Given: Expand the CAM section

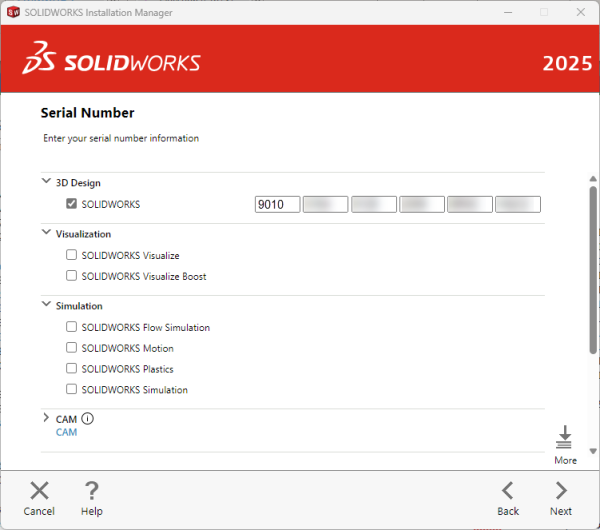Looking at the screenshot, I should pos(46,419).
